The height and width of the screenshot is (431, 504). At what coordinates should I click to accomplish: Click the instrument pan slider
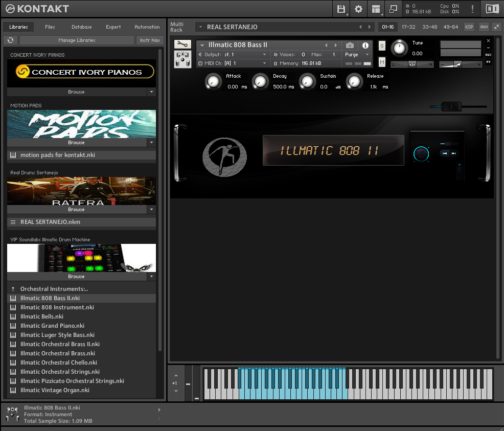click(x=412, y=64)
